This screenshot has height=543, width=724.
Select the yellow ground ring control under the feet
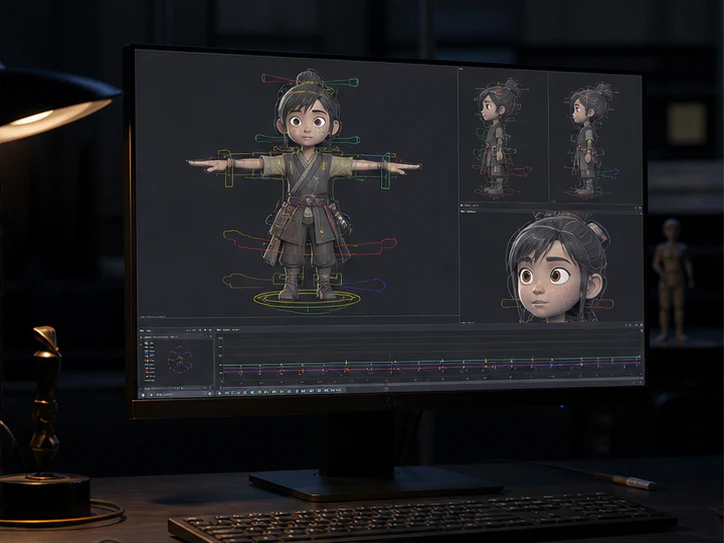[307, 301]
